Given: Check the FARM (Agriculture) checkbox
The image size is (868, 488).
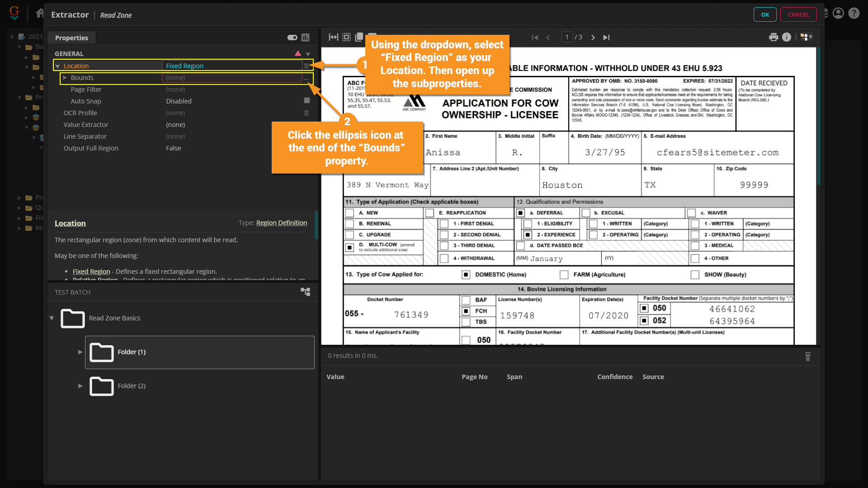Looking at the screenshot, I should (x=564, y=275).
